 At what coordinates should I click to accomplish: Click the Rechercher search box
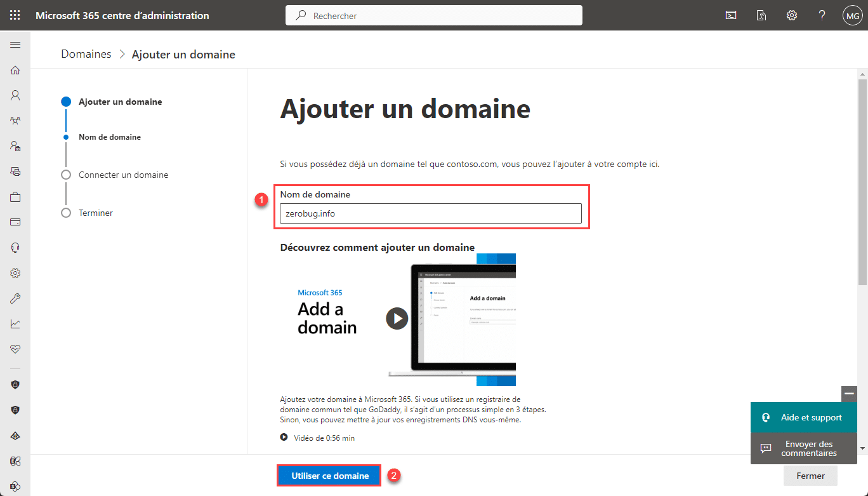(434, 15)
